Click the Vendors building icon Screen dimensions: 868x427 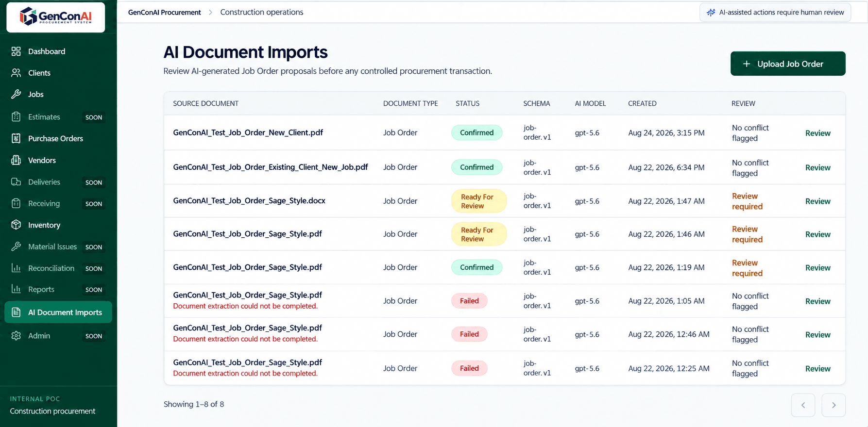pos(16,160)
